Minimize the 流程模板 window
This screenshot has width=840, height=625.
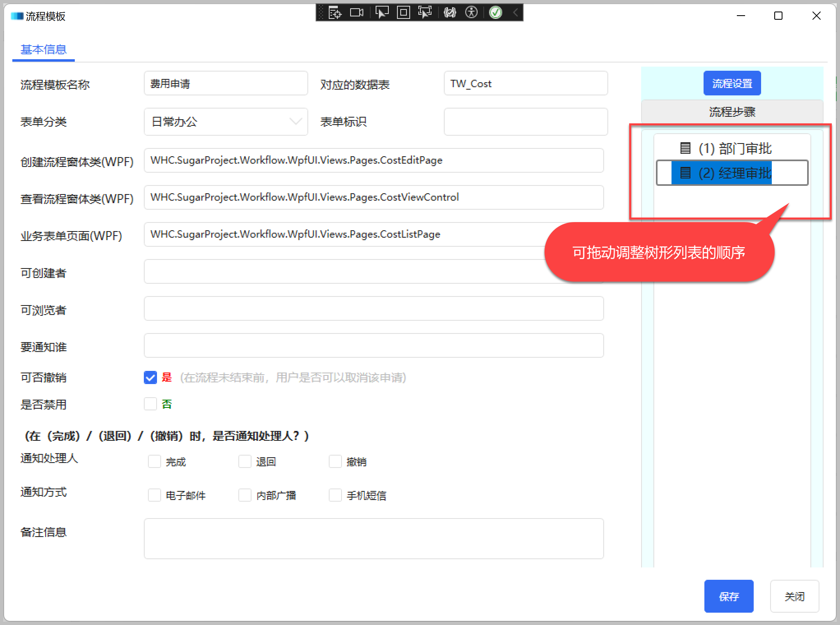coord(741,16)
